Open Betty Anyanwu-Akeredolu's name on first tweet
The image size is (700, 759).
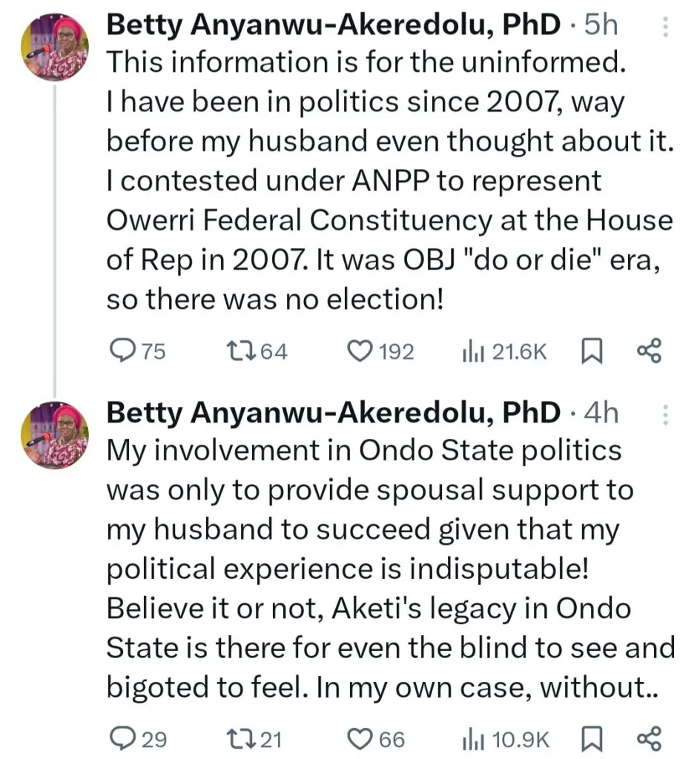pos(334,25)
